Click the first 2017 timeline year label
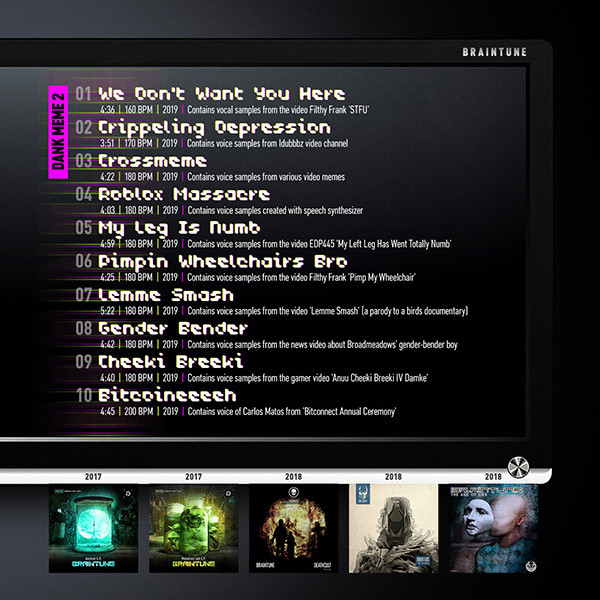600x600 pixels. pyautogui.click(x=93, y=478)
